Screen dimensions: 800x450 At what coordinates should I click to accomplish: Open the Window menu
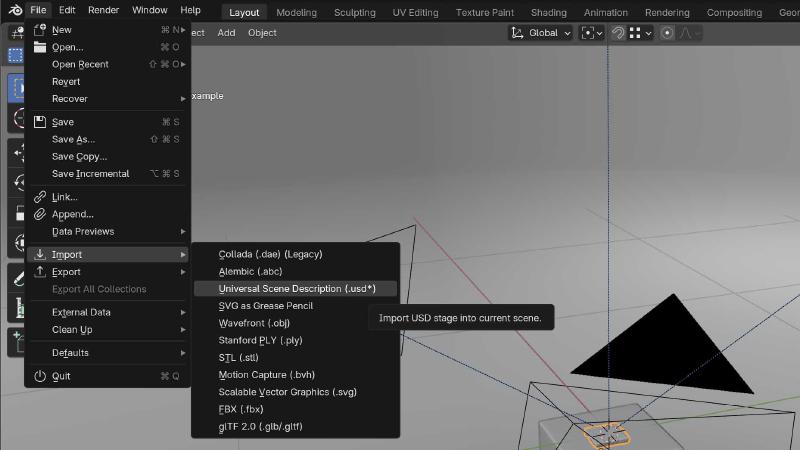point(149,10)
